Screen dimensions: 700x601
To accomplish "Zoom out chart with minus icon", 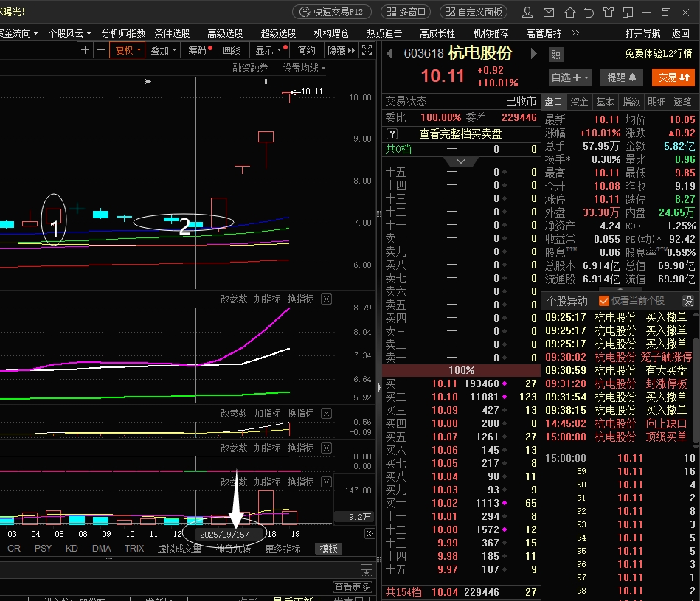I will (101, 50).
